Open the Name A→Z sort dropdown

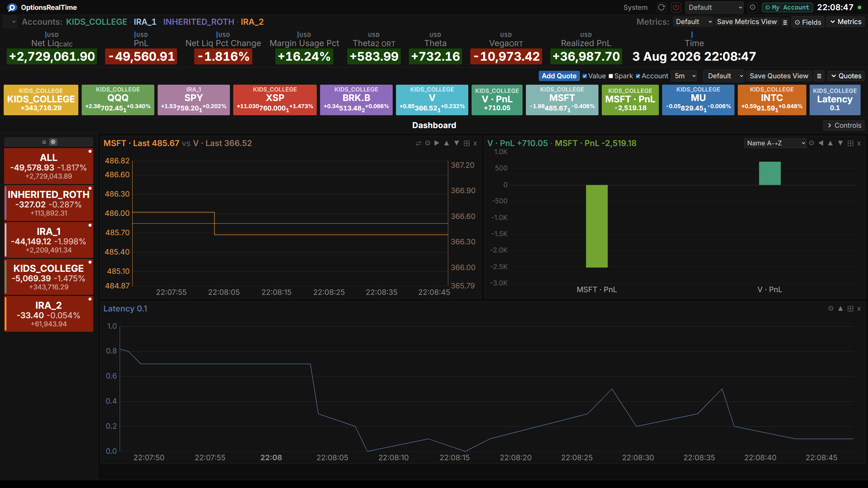tap(775, 143)
